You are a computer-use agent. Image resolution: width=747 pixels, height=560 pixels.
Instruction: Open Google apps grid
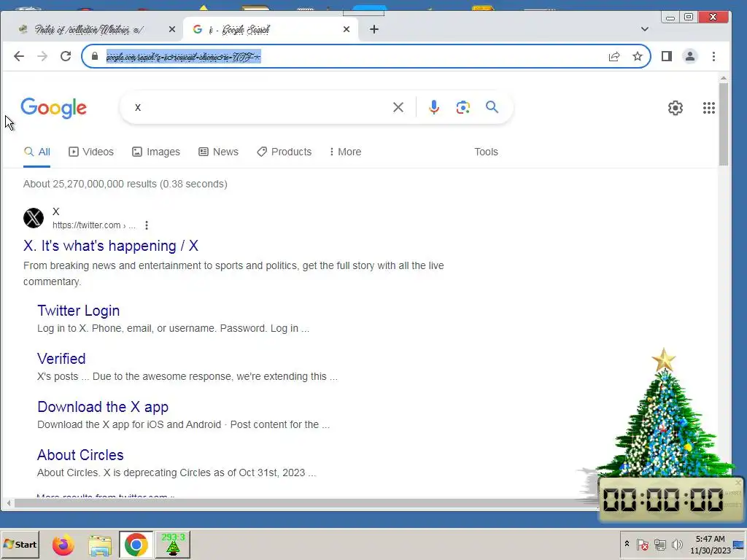(709, 108)
